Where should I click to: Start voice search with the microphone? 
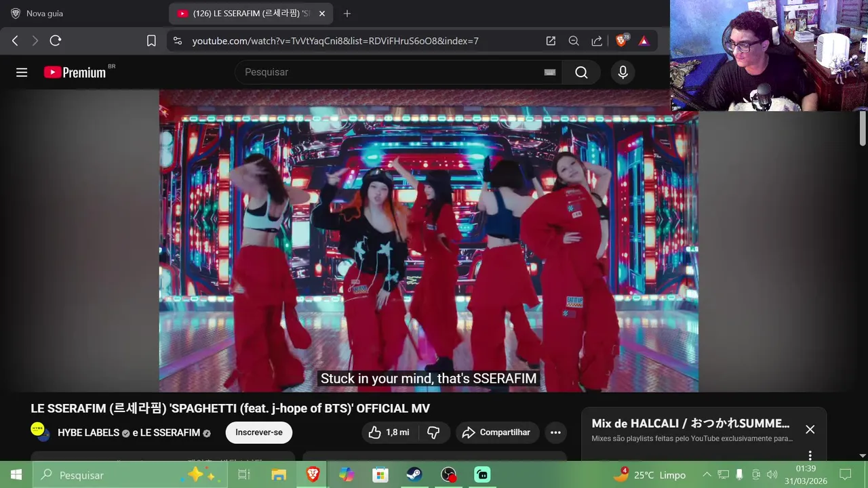(623, 73)
